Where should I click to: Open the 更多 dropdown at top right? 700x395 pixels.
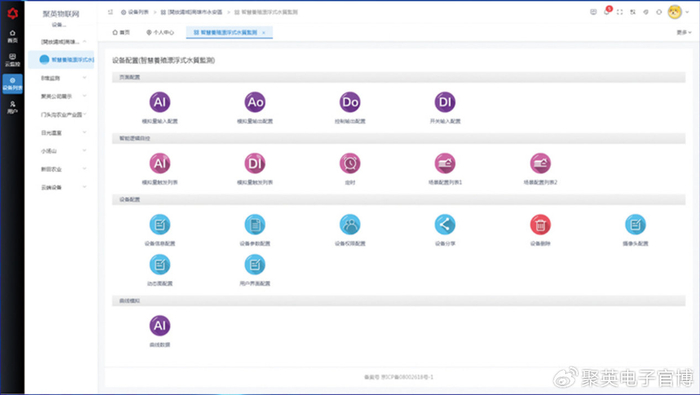click(683, 33)
